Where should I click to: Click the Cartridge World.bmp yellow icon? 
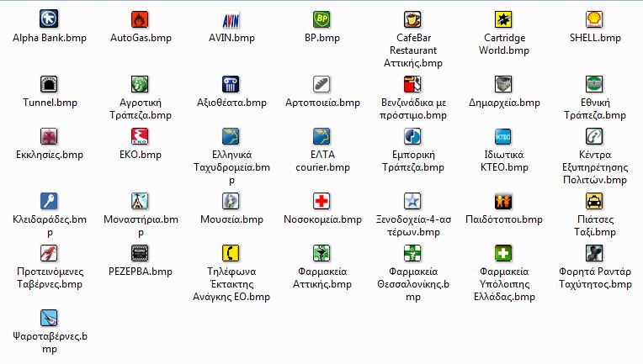tap(503, 18)
